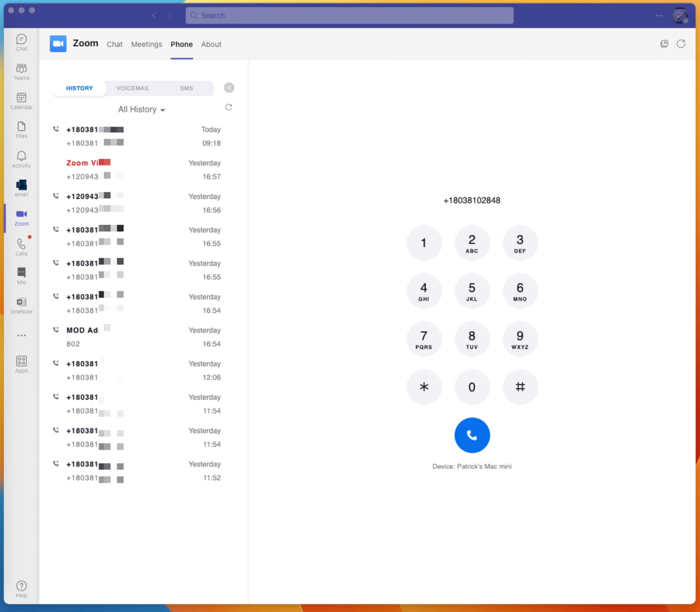
Task: Open Chat in the Teams sidebar
Action: point(21,42)
